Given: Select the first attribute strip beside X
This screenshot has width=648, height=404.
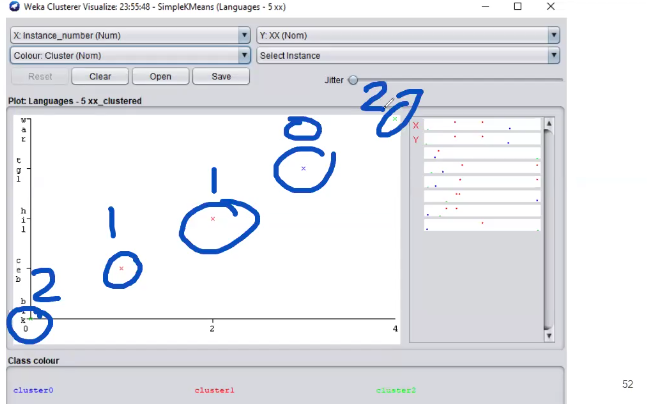Looking at the screenshot, I should pyautogui.click(x=482, y=125).
